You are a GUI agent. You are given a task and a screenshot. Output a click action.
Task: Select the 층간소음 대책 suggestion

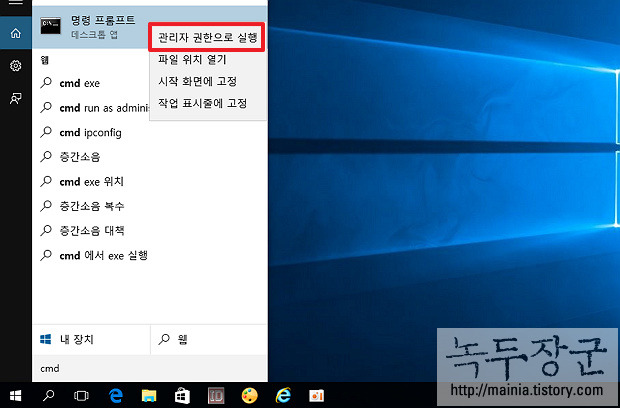[x=150, y=230]
